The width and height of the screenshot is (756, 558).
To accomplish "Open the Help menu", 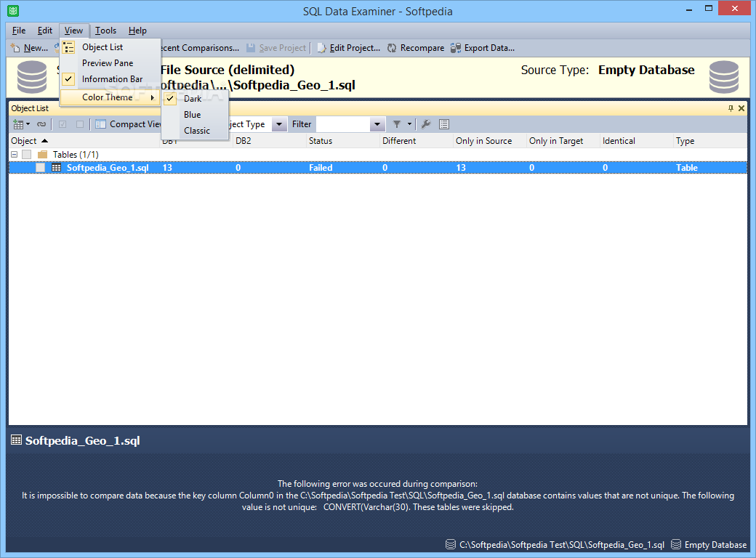I will click(x=137, y=31).
